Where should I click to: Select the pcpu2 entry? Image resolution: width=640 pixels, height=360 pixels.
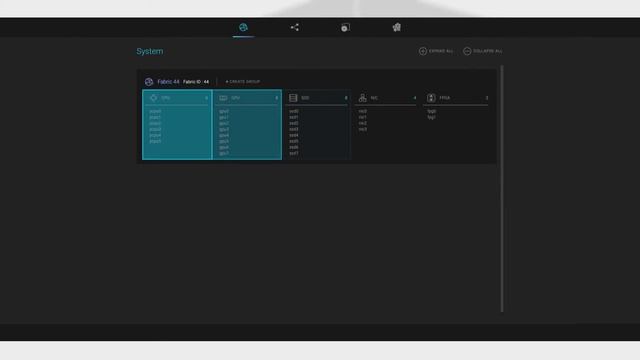tap(155, 123)
